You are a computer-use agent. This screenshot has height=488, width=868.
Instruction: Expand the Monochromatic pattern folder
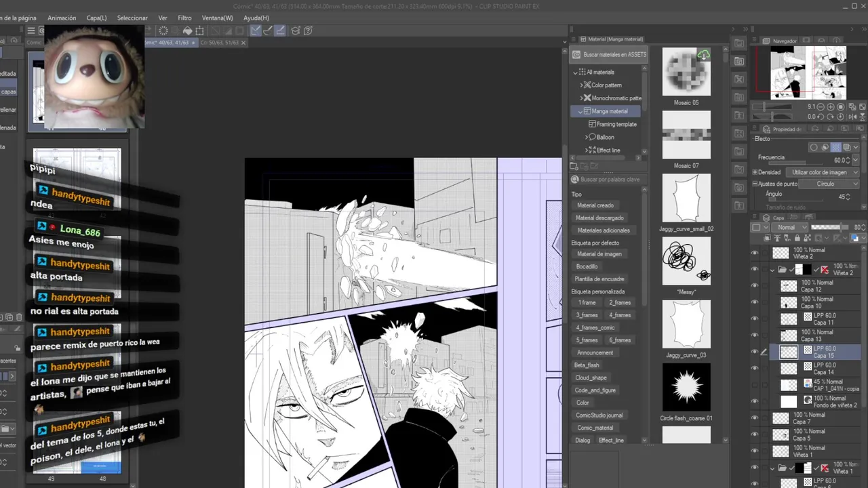(x=582, y=98)
